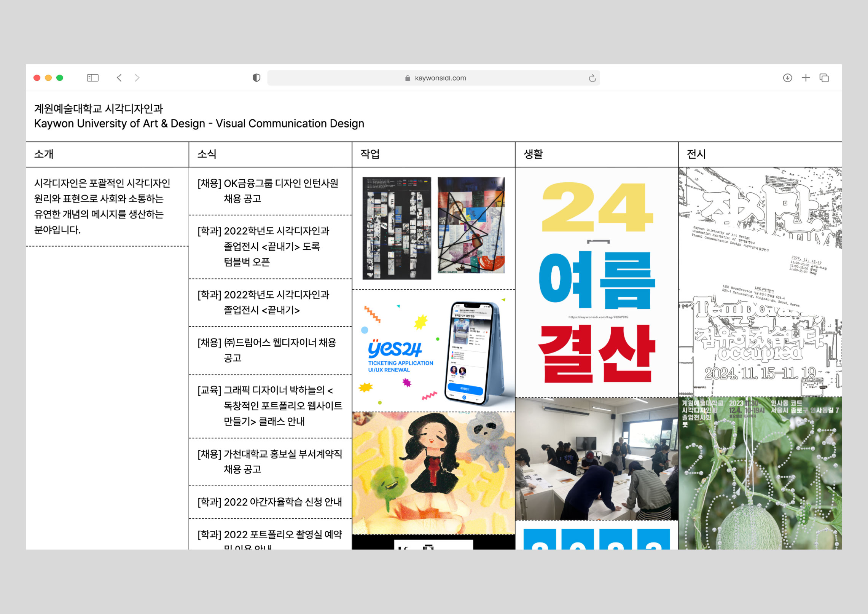Screen dimensions: 868x614
Task: Reload the page with refresh icon
Action: click(592, 78)
